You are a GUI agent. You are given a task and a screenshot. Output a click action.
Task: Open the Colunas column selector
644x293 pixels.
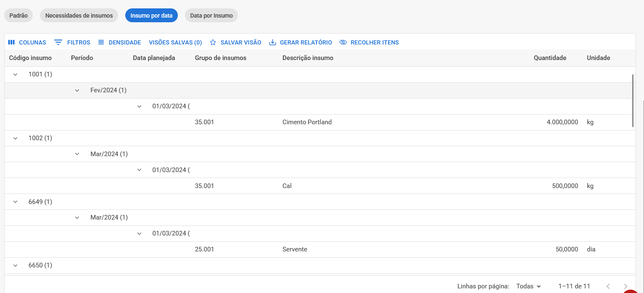(x=27, y=42)
